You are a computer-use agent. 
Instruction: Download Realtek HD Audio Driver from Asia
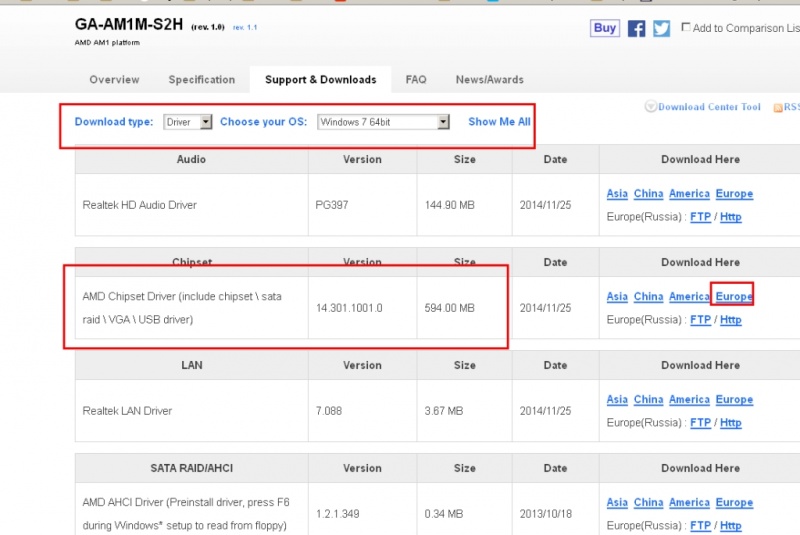coord(617,194)
